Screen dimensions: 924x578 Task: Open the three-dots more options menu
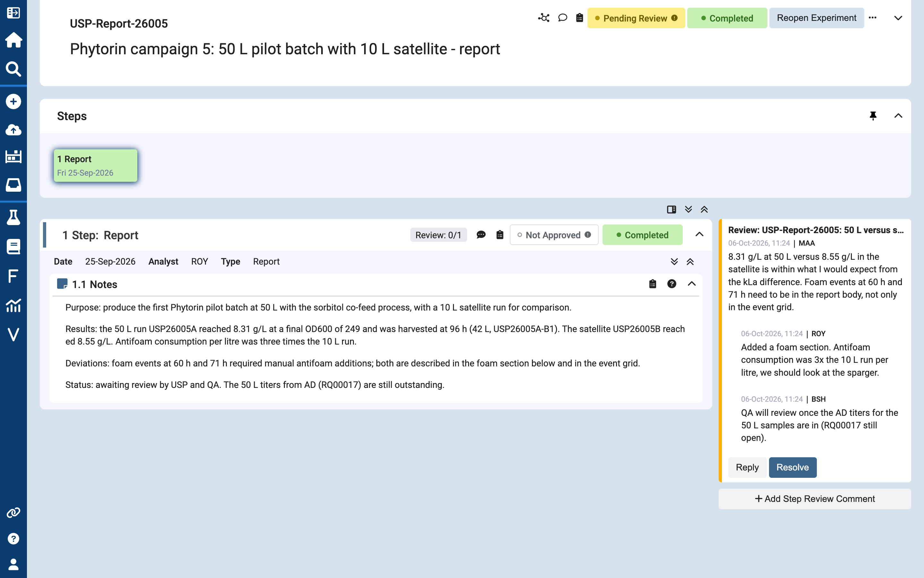coord(872,18)
